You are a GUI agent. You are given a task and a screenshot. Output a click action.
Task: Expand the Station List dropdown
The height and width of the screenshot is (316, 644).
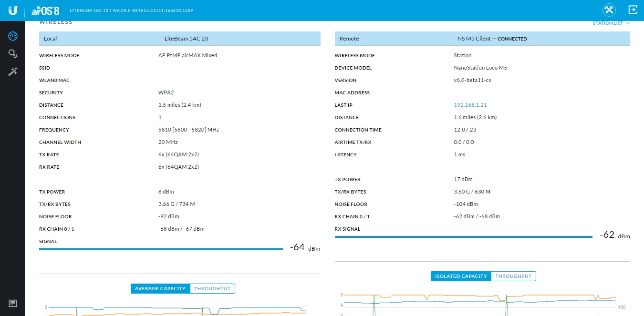(x=612, y=23)
